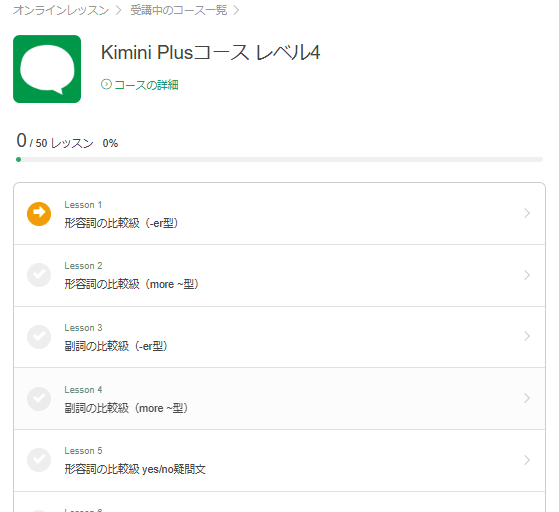Open the Lesson 4 row chevron

pyautogui.click(x=527, y=398)
